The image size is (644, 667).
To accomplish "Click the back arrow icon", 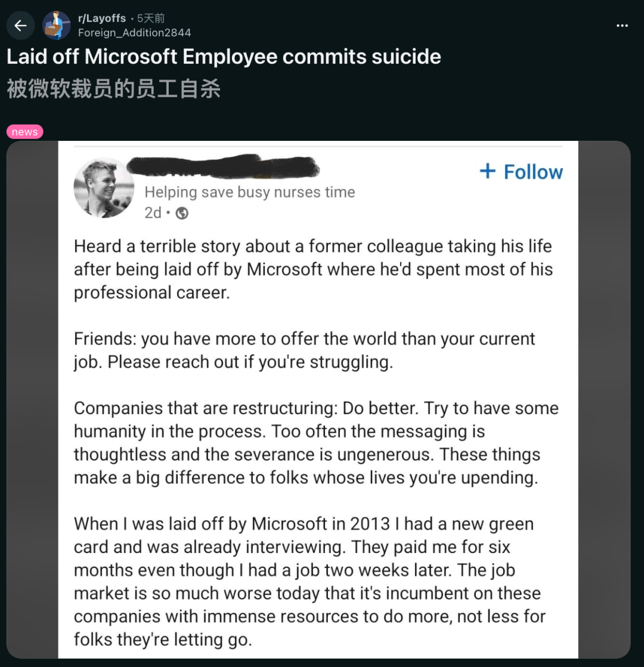I will click(x=21, y=25).
